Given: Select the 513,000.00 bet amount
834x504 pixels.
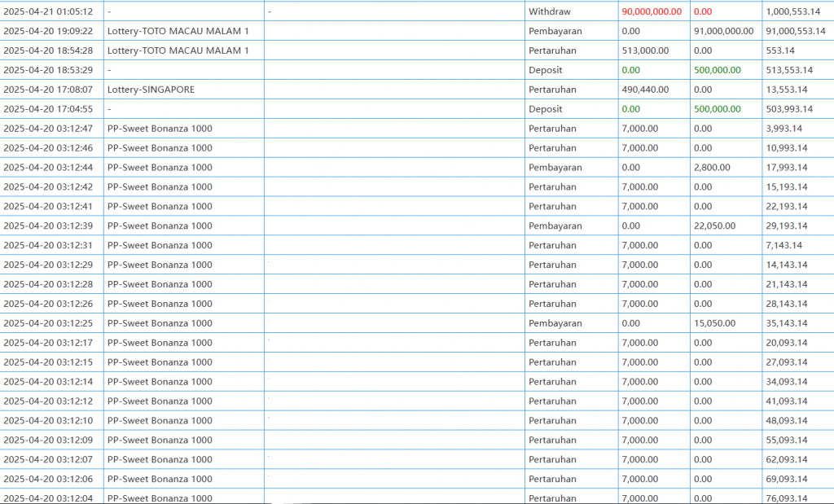Looking at the screenshot, I should tap(645, 50).
